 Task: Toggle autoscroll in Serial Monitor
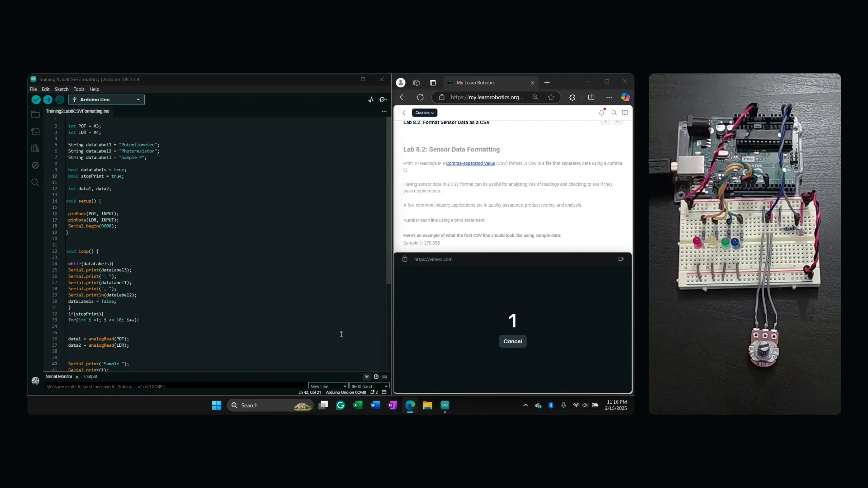pos(367,377)
